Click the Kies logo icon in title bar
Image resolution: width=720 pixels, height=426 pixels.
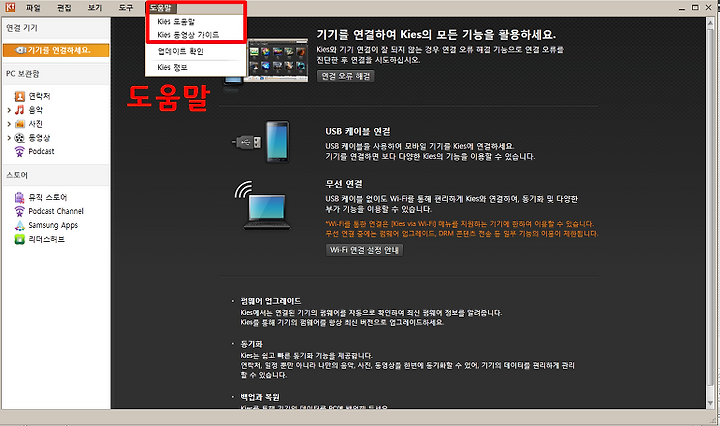click(10, 7)
